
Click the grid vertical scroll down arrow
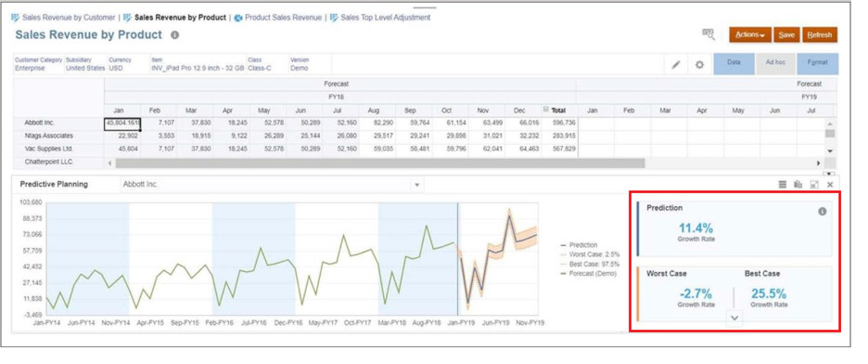830,150
